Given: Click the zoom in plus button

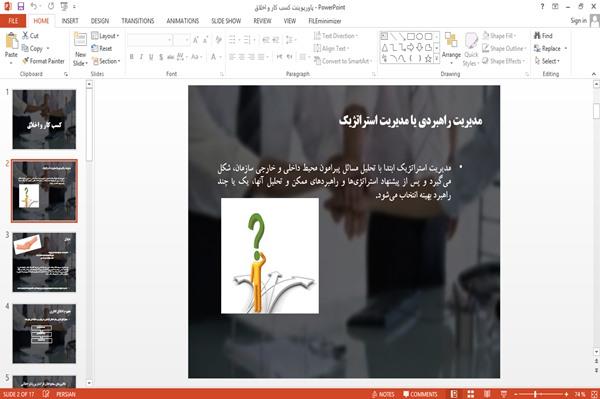Looking at the screenshot, I should [x=566, y=394].
